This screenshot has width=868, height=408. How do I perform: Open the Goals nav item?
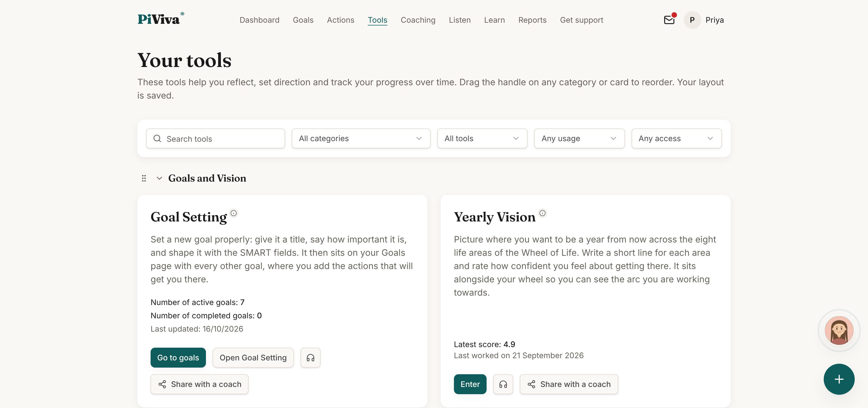(x=303, y=20)
